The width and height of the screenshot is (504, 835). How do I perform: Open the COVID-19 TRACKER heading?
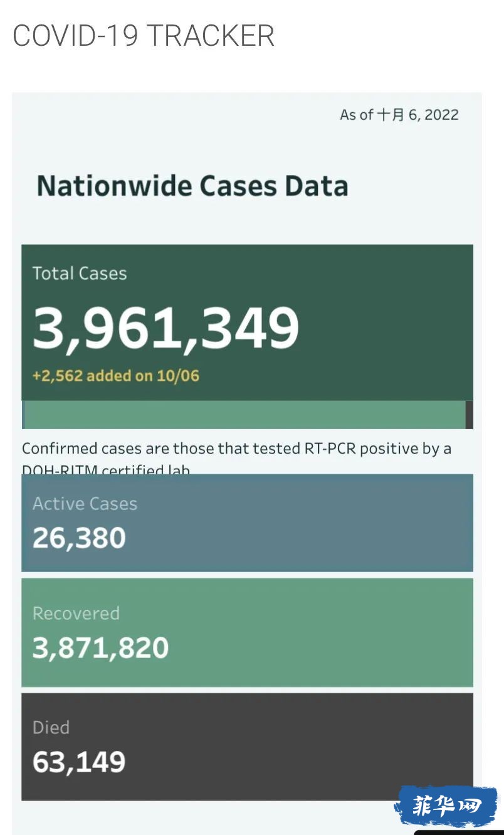[144, 36]
